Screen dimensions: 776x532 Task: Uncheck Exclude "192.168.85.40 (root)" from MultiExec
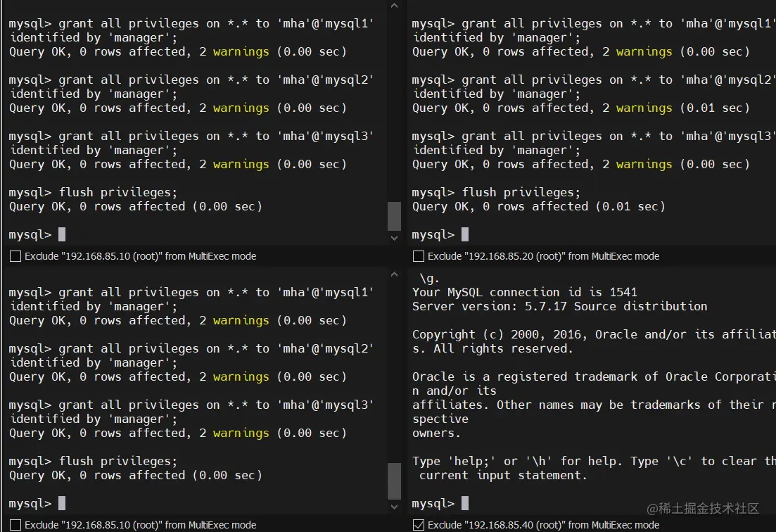tap(418, 524)
